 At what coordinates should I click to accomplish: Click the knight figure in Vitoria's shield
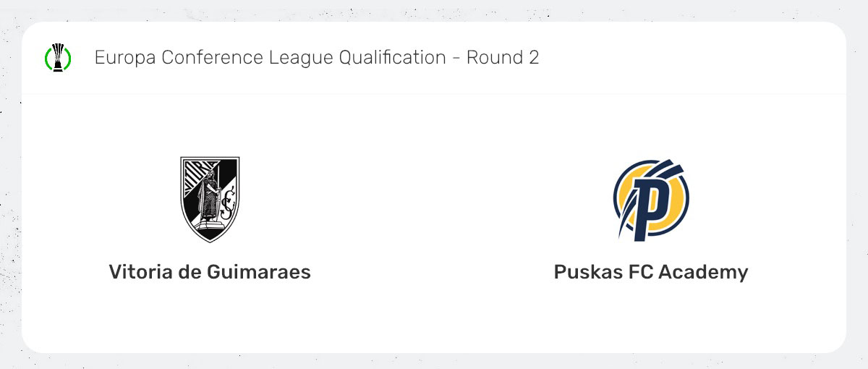coord(209,194)
